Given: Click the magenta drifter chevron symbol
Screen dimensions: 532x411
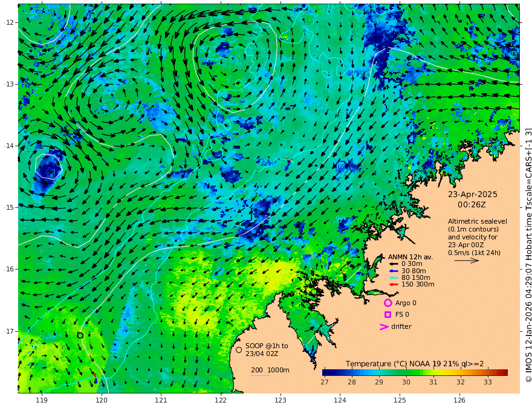Looking at the screenshot, I should pyautogui.click(x=384, y=326).
